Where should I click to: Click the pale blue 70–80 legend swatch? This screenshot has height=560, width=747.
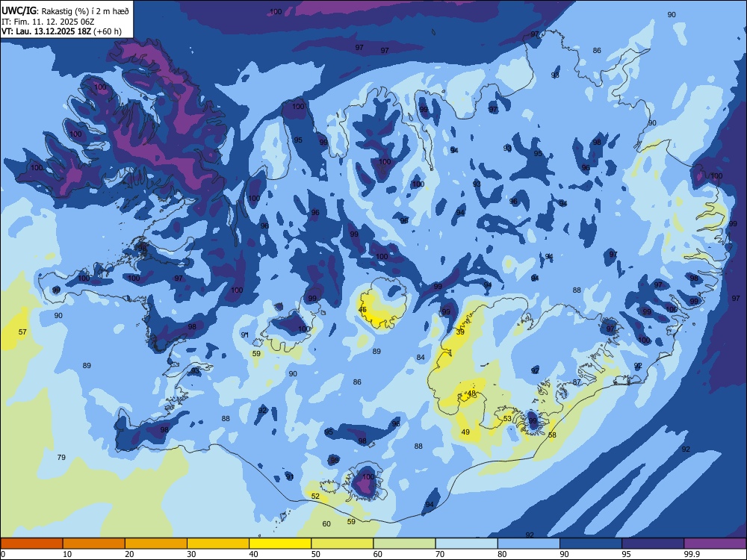466,544
